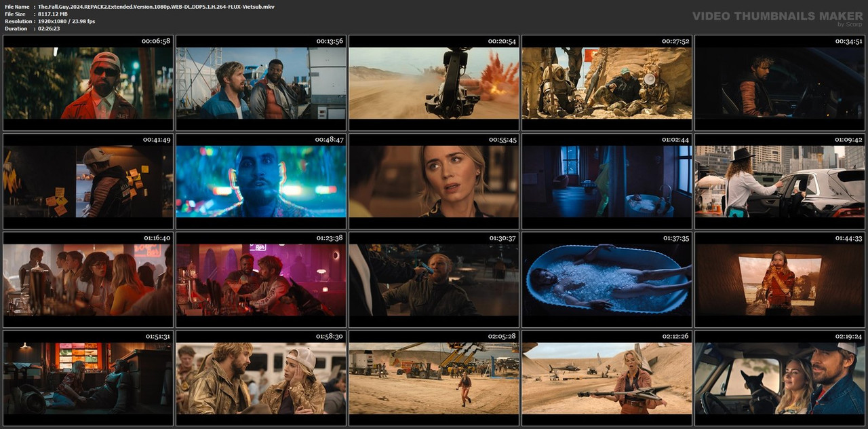This screenshot has height=429, width=868.
Task: Open the bar crowd thumbnail at 01:16:40
Action: click(88, 279)
